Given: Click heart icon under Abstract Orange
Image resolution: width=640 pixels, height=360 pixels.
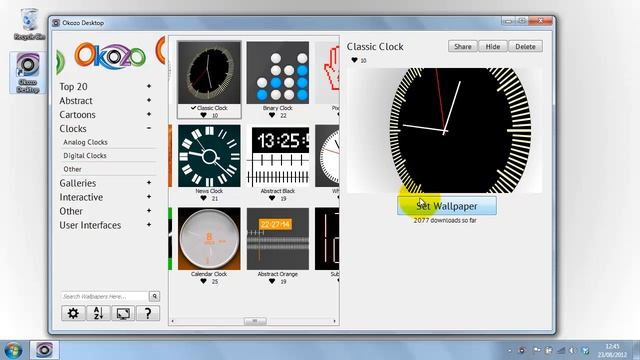Looking at the screenshot, I should coord(272,281).
